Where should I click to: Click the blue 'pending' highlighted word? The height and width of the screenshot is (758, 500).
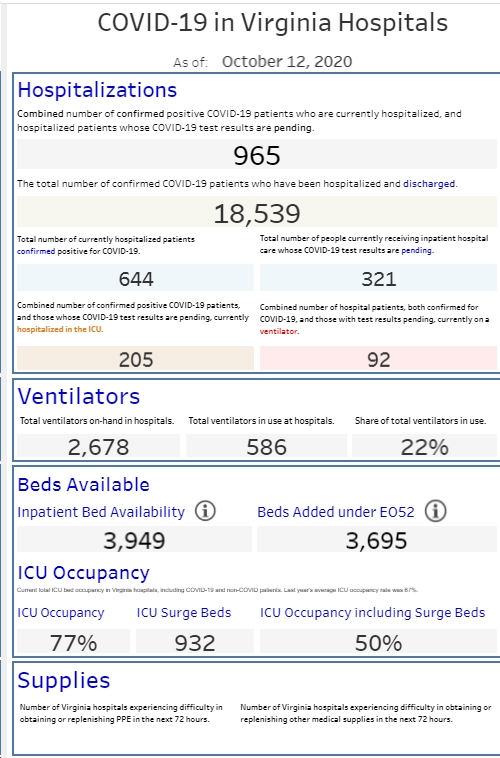click(417, 250)
